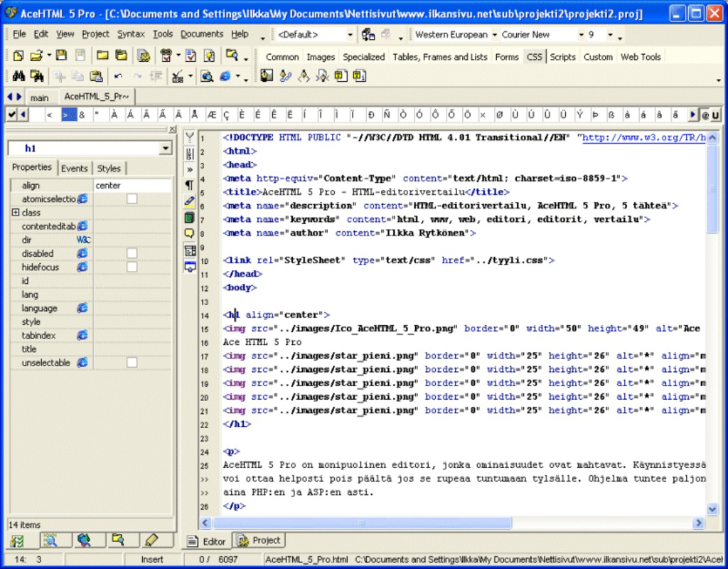
Task: Open the Courier New font dropdown
Action: point(581,35)
